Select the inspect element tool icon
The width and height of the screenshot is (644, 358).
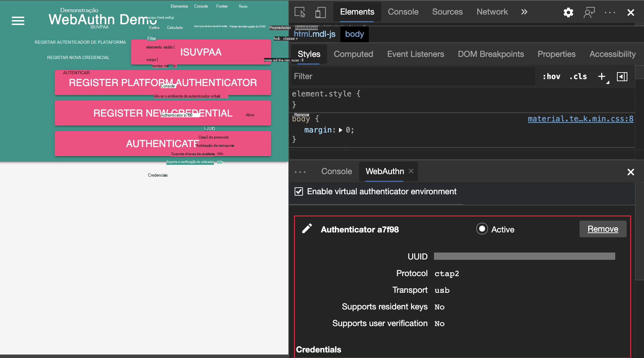click(x=300, y=12)
